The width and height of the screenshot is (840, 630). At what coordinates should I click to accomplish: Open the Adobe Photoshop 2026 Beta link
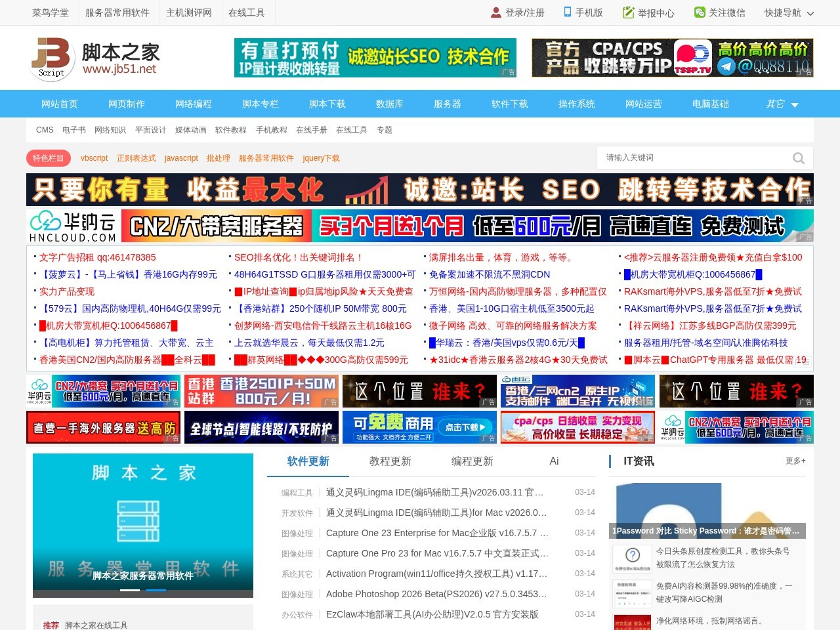pos(436,594)
